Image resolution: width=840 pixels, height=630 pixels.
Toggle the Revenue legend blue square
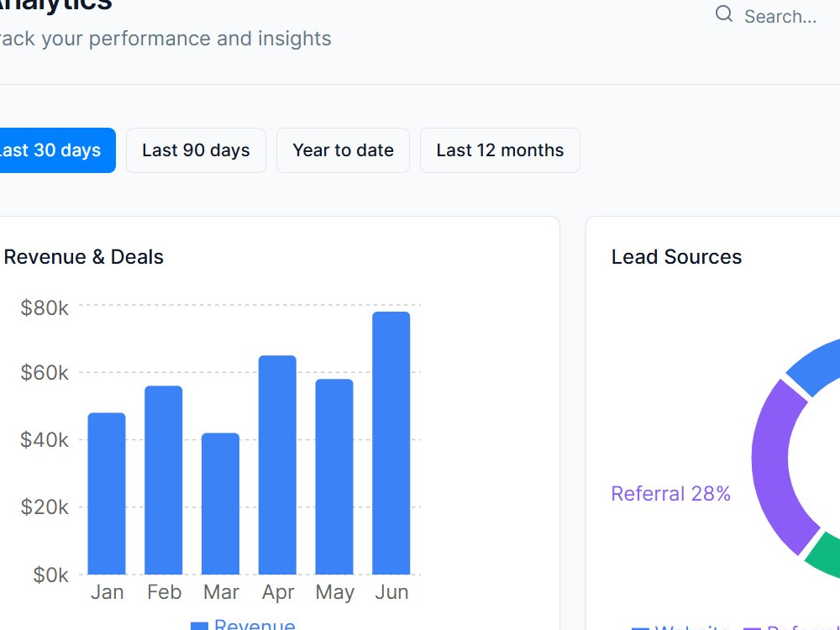pyautogui.click(x=199, y=626)
